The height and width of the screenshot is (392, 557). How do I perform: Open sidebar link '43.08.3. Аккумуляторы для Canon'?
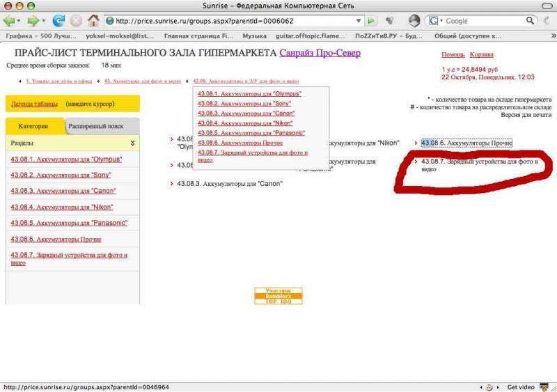pyautogui.click(x=63, y=191)
